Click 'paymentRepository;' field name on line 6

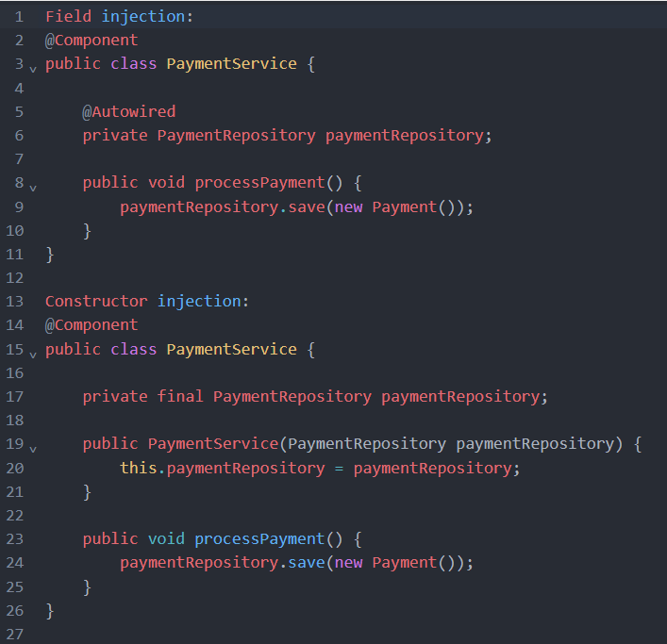pos(409,136)
